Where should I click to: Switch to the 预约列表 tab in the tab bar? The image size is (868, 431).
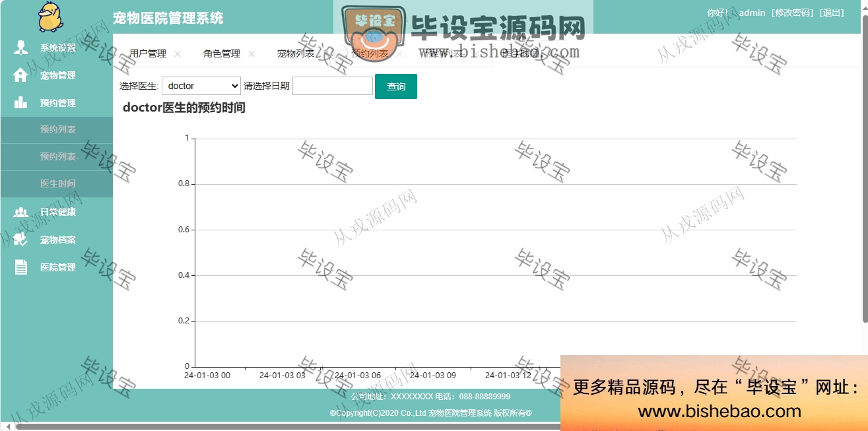[370, 54]
